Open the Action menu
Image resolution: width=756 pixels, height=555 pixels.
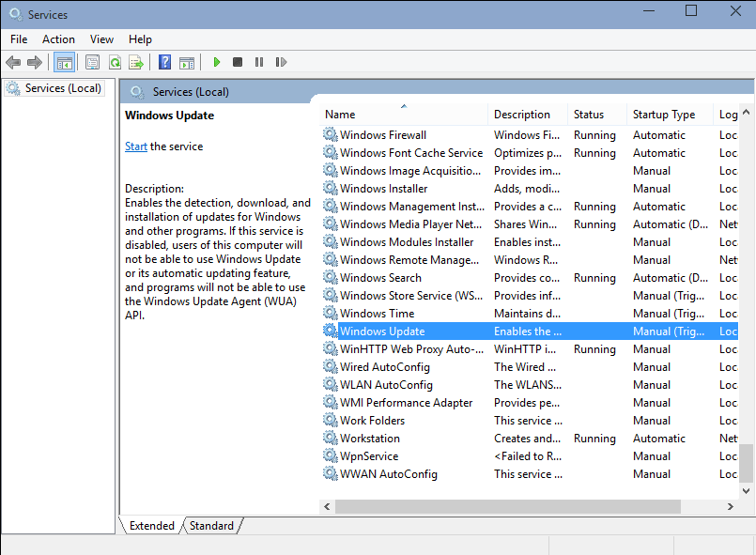pyautogui.click(x=58, y=39)
